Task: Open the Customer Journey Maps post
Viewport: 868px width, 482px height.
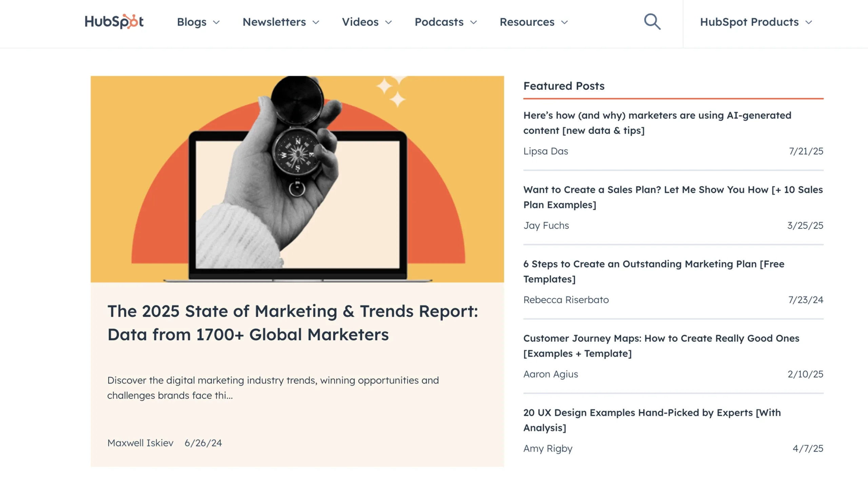Action: pyautogui.click(x=661, y=345)
